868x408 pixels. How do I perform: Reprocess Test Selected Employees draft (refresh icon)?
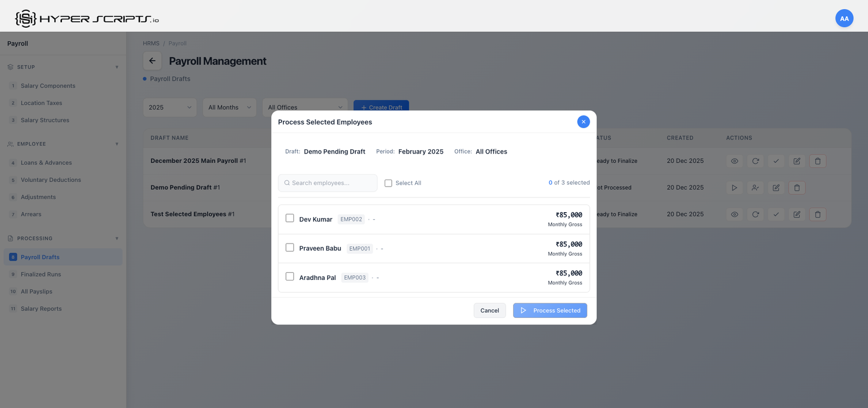(x=755, y=214)
